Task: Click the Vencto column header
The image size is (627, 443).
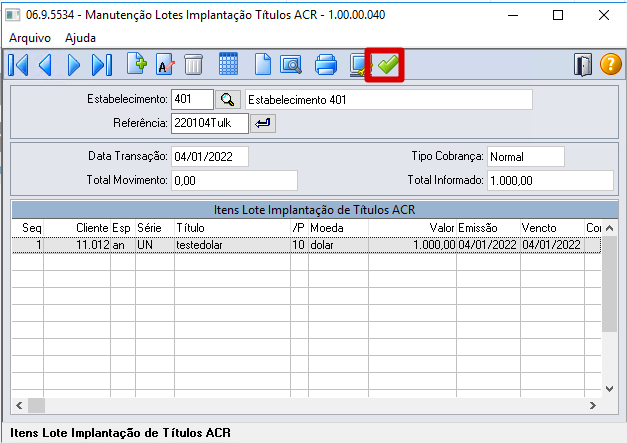Action: coord(552,228)
